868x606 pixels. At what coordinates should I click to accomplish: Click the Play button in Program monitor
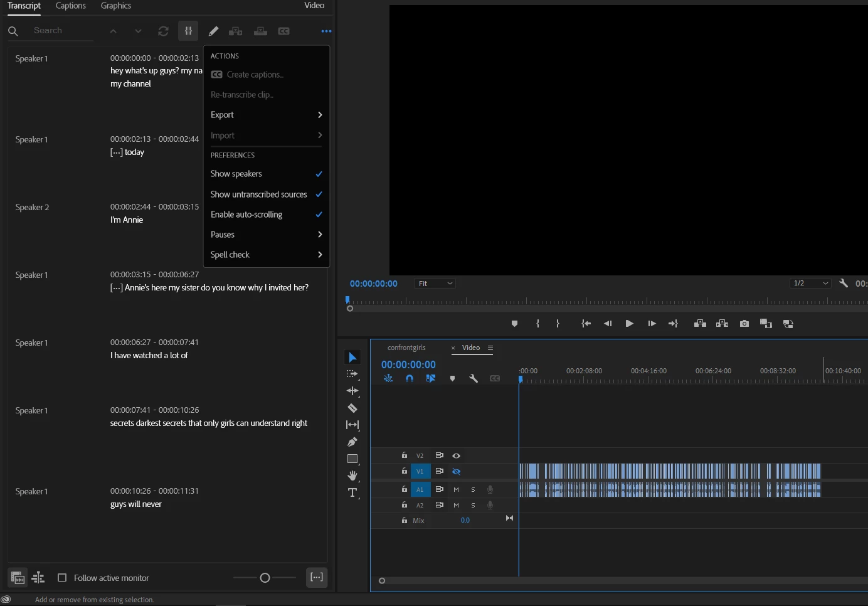coord(629,324)
